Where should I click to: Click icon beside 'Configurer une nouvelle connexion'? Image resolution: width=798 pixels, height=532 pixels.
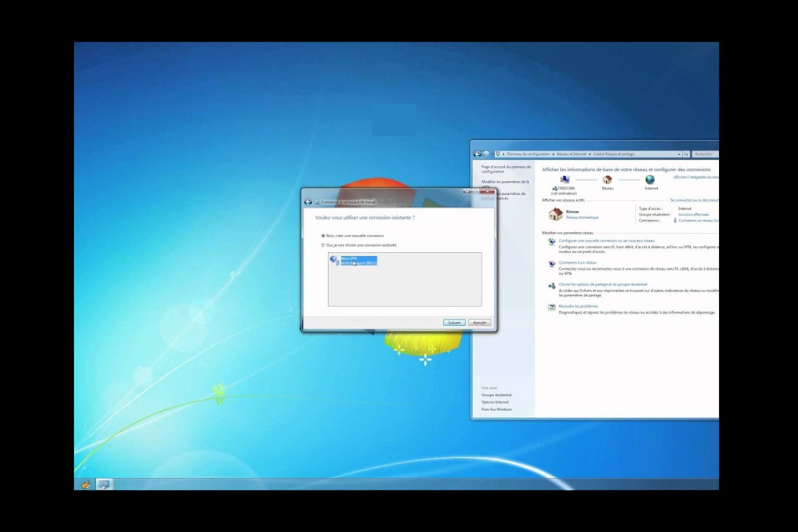(x=552, y=241)
